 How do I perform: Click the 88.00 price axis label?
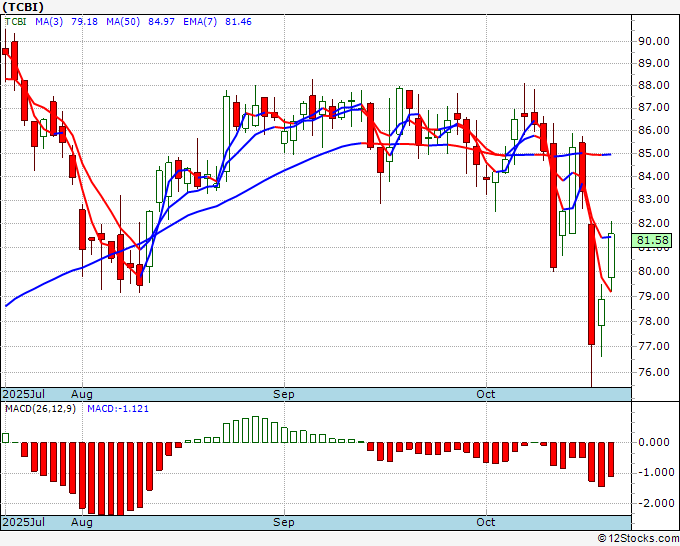(x=654, y=85)
